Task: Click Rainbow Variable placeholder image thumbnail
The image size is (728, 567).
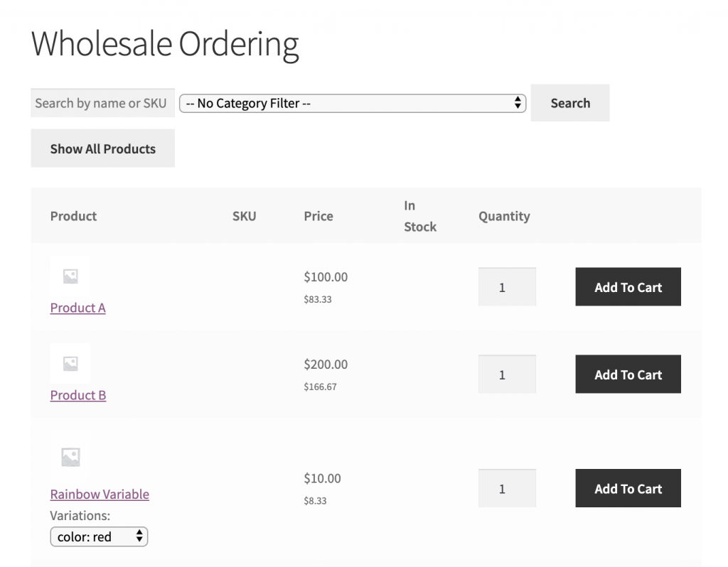Action: (70, 456)
